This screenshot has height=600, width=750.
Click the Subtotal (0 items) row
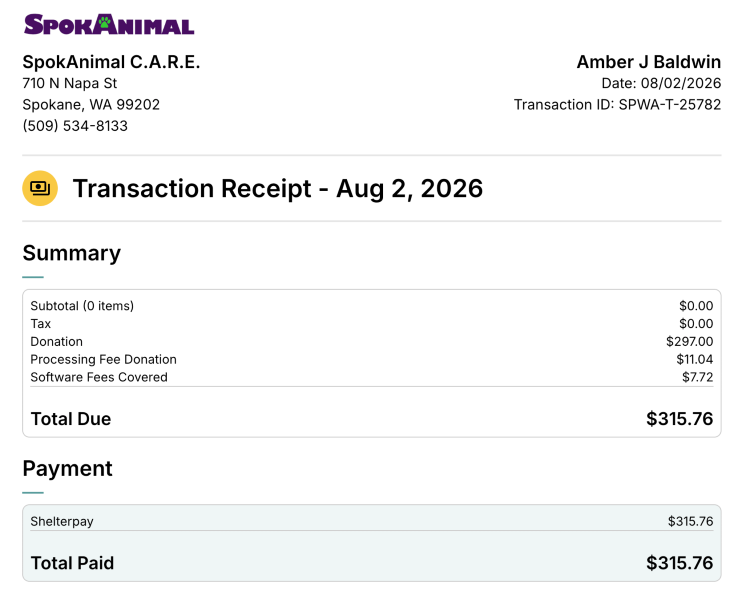pos(372,306)
